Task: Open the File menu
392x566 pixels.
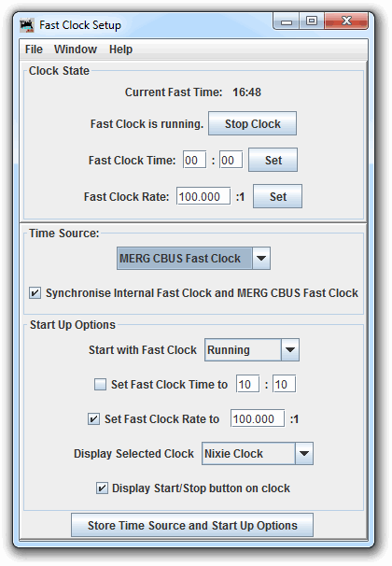Action: (x=34, y=50)
